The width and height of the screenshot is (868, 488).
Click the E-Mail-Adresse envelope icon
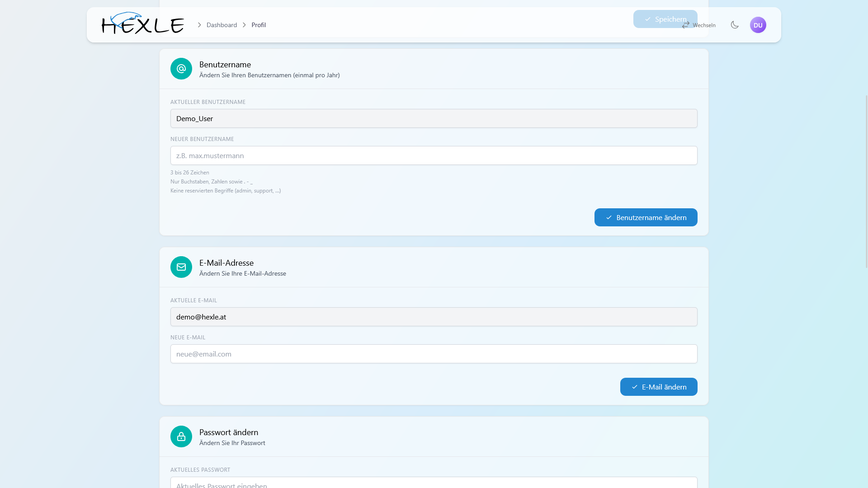coord(181,267)
